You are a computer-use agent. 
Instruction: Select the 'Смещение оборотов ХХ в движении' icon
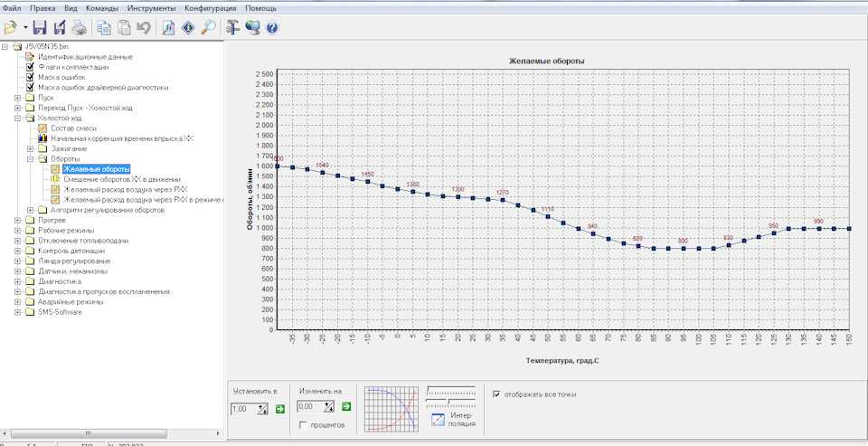(55, 179)
